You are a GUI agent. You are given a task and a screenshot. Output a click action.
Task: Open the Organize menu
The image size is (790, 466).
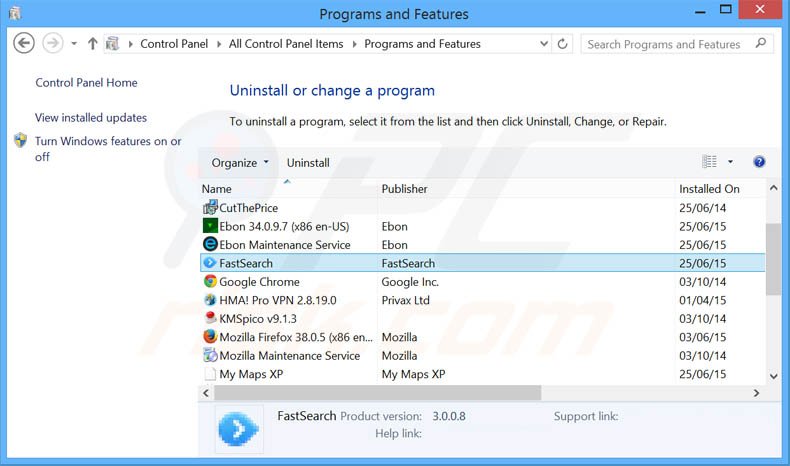pos(240,163)
